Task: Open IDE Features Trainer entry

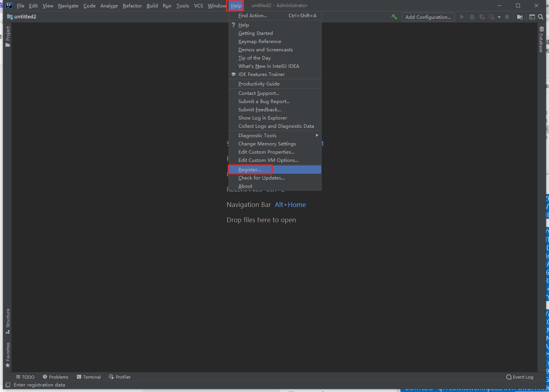Action: click(x=275, y=74)
